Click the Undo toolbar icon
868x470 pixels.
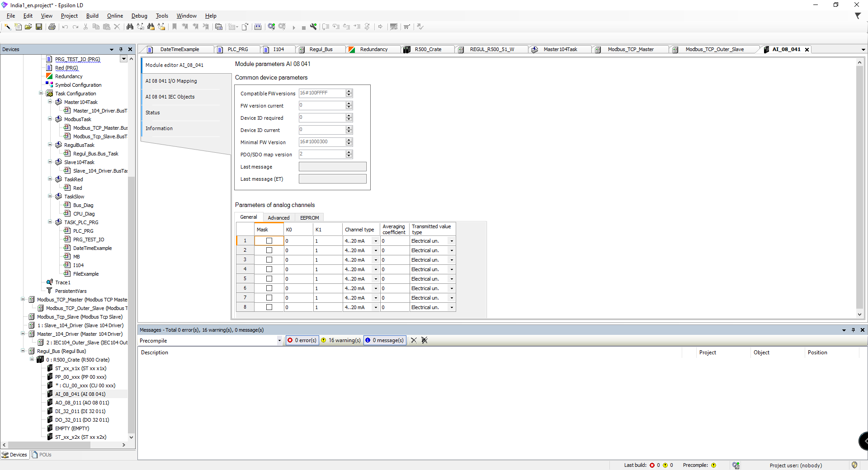click(x=65, y=27)
